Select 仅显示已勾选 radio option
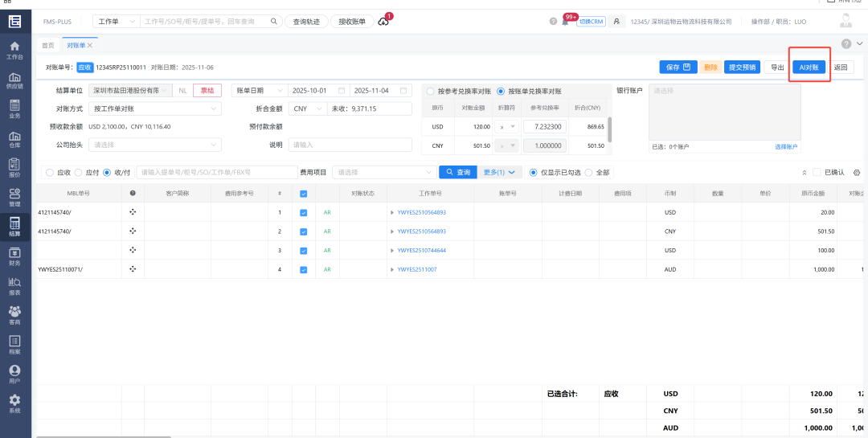Image resolution: width=868 pixels, height=438 pixels. [534, 172]
